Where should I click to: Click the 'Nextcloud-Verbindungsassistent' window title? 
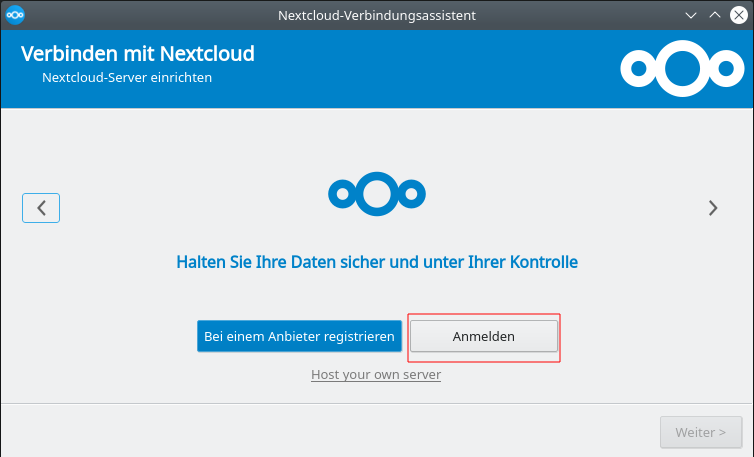[x=377, y=15]
